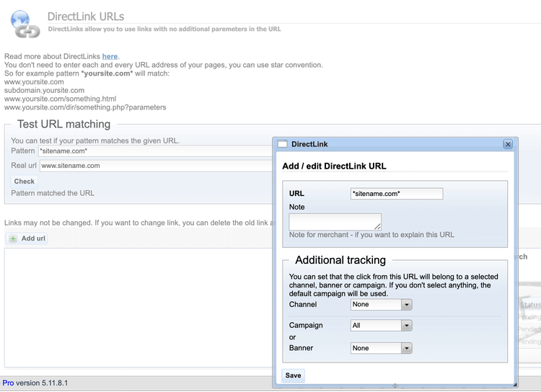Image resolution: width=541 pixels, height=392 pixels.
Task: Grab the Note textarea resize handle
Action: (378, 227)
